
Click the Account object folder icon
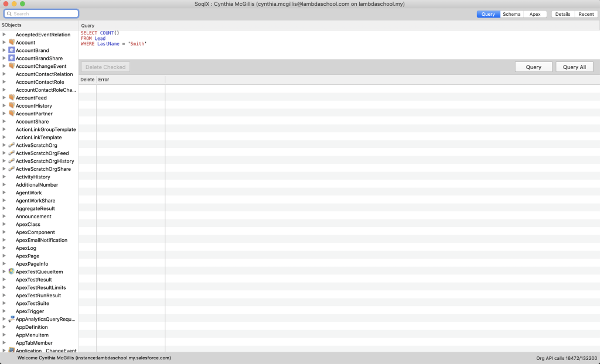(12, 43)
